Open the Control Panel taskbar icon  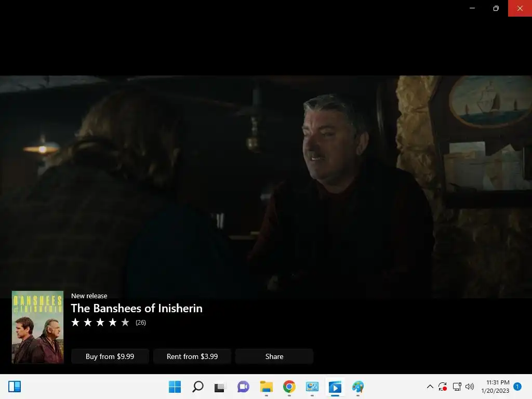coord(312,387)
